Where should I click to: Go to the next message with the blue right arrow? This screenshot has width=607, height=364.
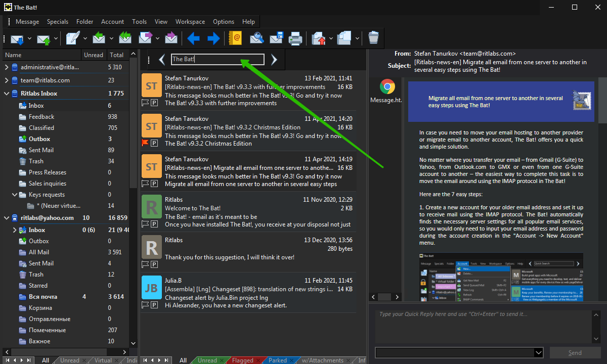213,38
